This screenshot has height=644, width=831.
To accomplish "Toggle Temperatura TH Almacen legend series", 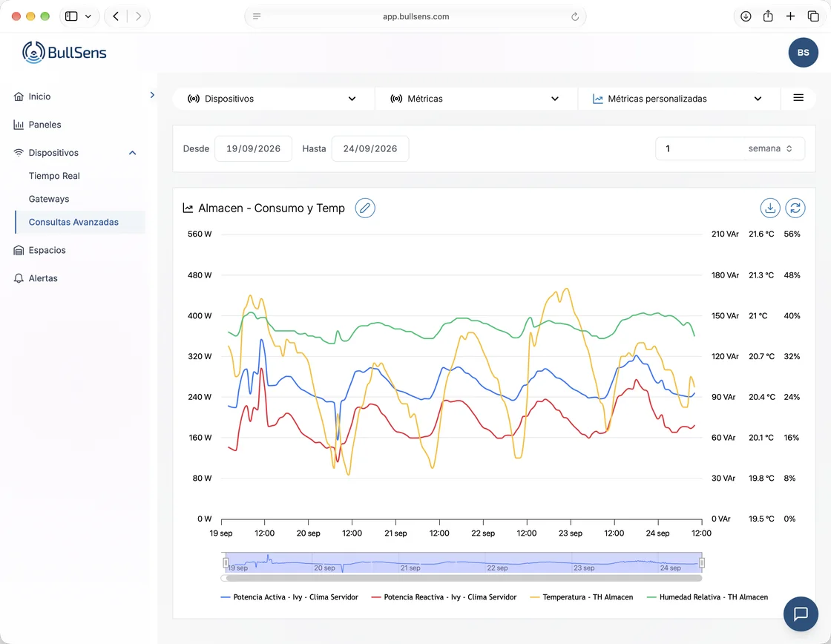I will (582, 597).
